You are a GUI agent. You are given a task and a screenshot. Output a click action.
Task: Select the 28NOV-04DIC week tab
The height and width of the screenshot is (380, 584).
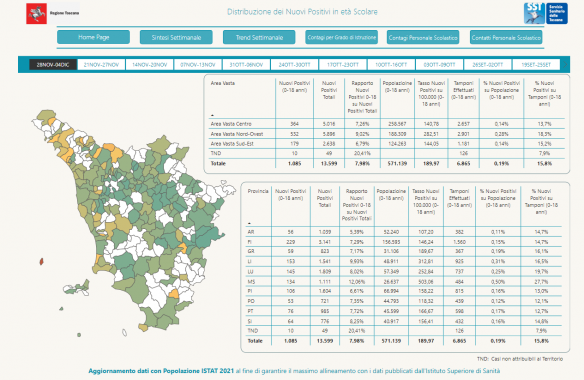(53, 65)
